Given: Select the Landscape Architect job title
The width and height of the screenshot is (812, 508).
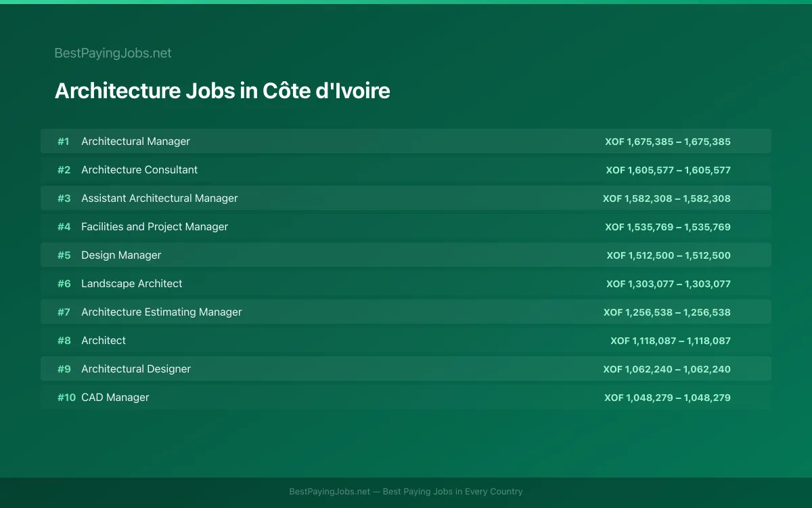Looking at the screenshot, I should tap(132, 284).
